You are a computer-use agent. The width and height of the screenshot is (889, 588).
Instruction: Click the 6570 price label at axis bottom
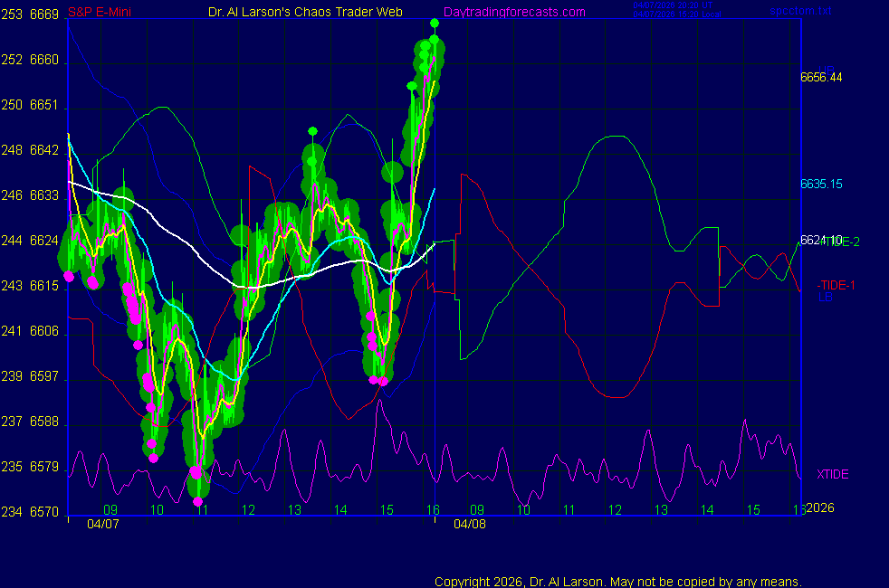44,512
